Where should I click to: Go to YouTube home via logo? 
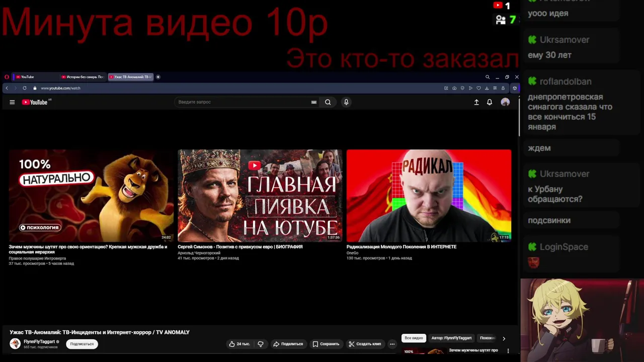[x=35, y=102]
